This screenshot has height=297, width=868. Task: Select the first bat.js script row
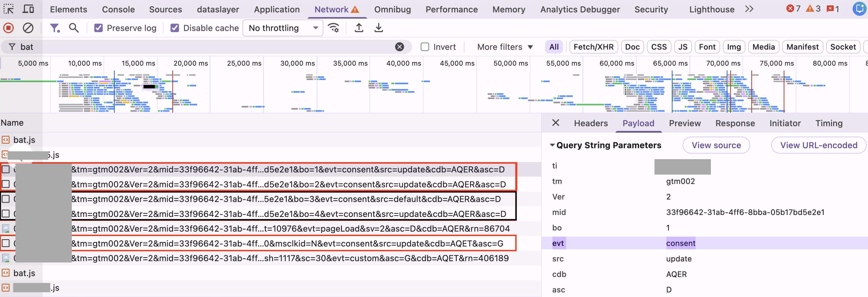[x=270, y=140]
